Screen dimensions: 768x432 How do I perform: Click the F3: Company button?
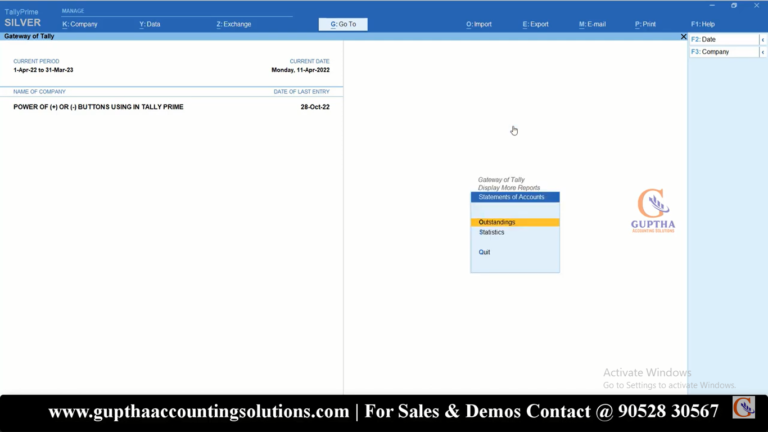pos(724,52)
